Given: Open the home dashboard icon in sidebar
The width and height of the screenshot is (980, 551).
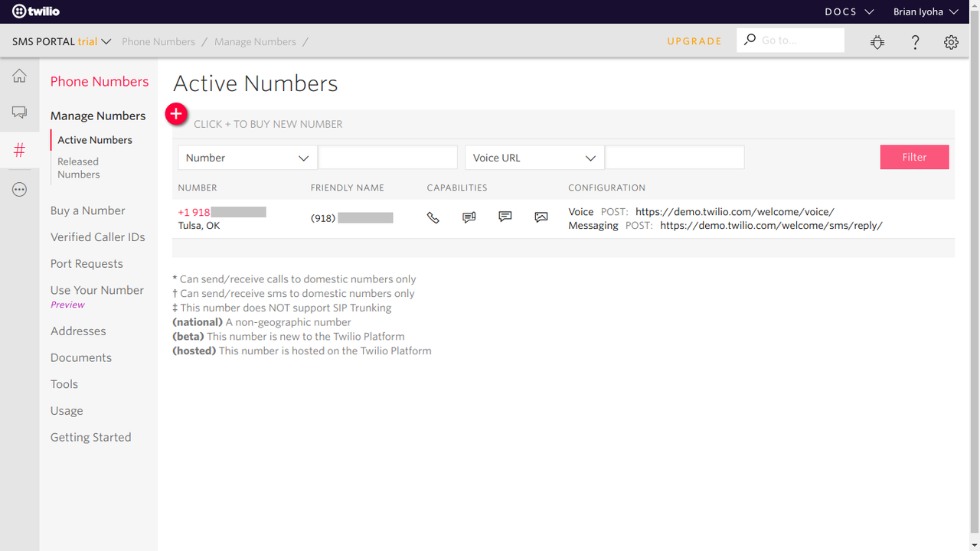Looking at the screenshot, I should [x=19, y=75].
